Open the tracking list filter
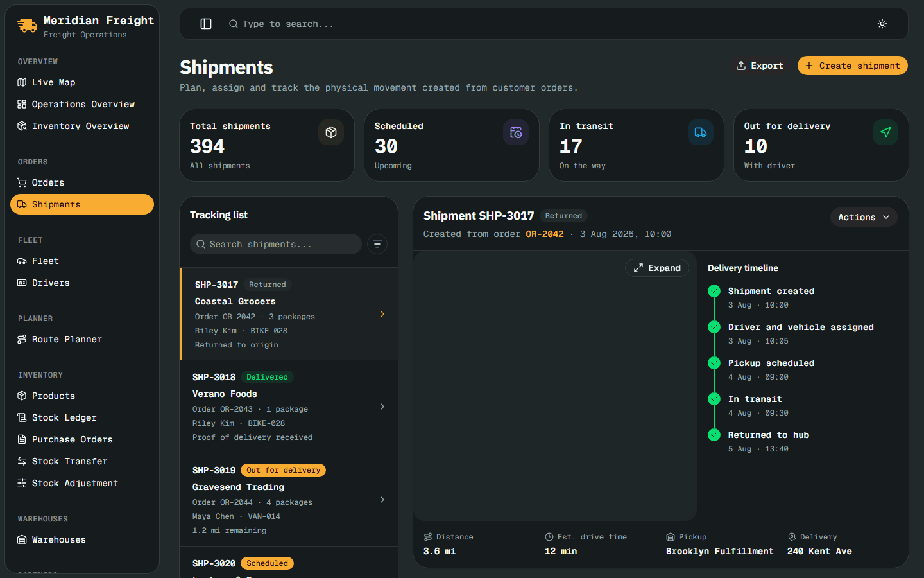924x578 pixels. tap(377, 244)
